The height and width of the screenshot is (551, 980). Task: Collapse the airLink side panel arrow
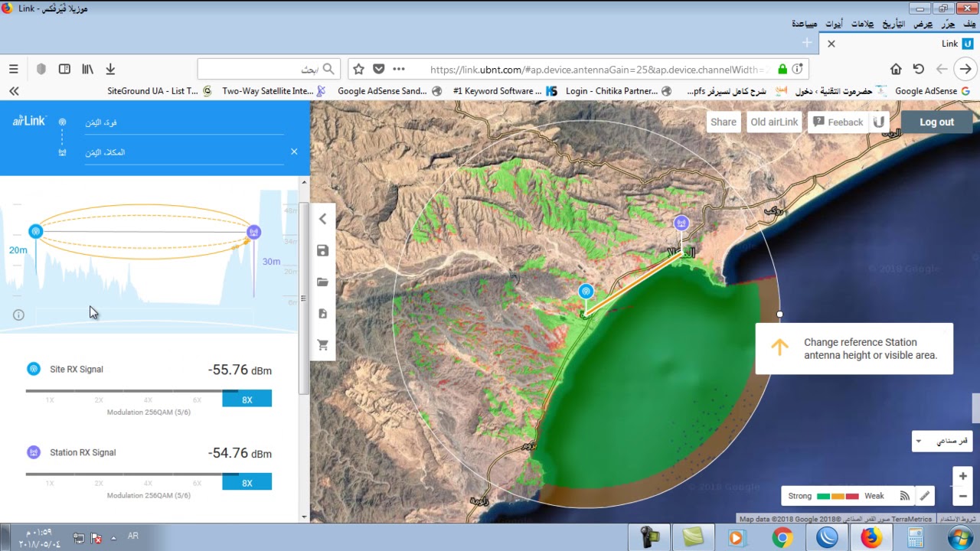[x=322, y=219]
